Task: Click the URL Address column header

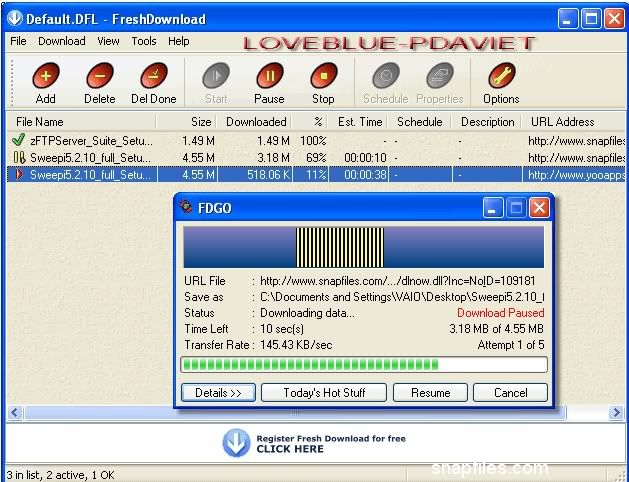Action: tap(574, 122)
